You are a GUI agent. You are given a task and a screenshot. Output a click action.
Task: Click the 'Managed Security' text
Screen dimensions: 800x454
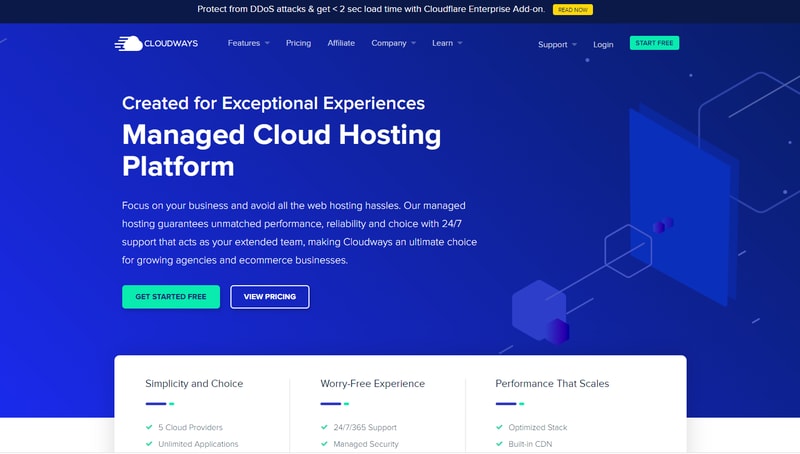(366, 444)
